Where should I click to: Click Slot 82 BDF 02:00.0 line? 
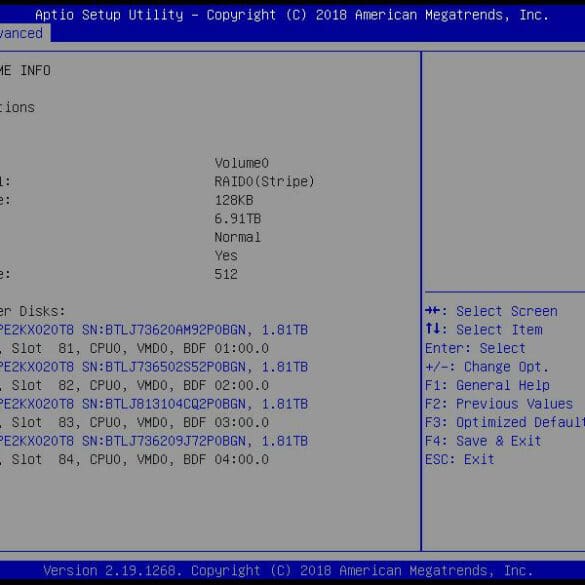click(134, 385)
